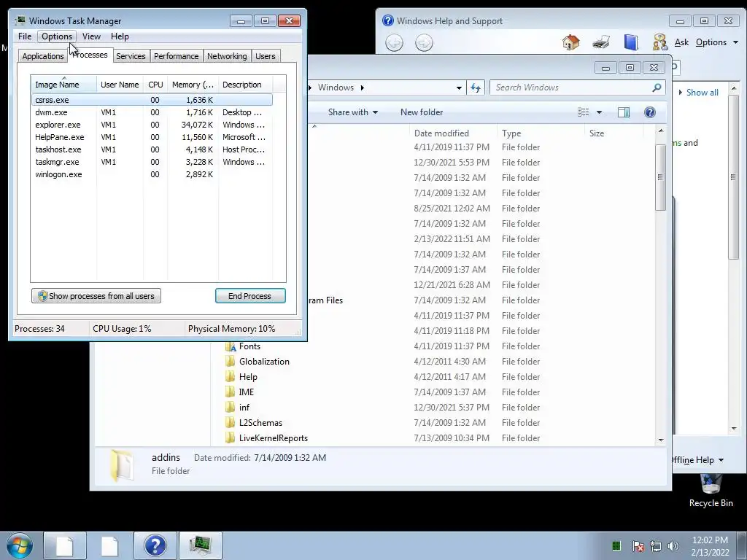Image resolution: width=747 pixels, height=560 pixels.
Task: Open address bar history dropdown arrow
Action: click(x=459, y=88)
